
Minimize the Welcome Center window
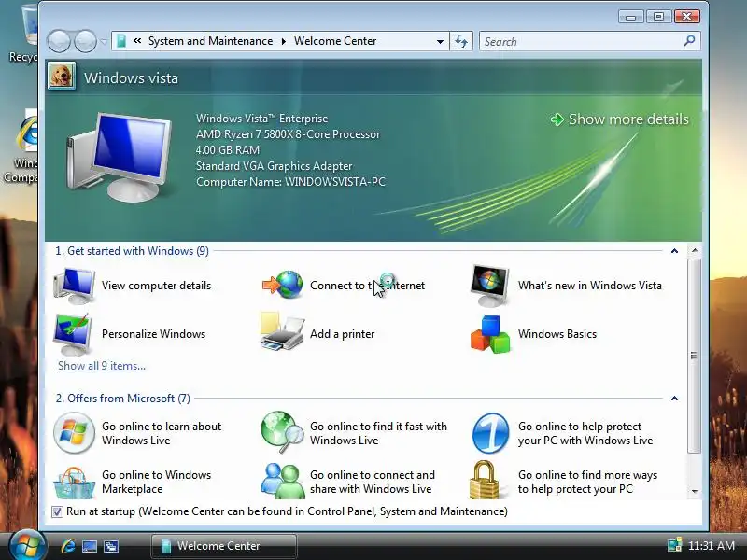[x=631, y=17]
